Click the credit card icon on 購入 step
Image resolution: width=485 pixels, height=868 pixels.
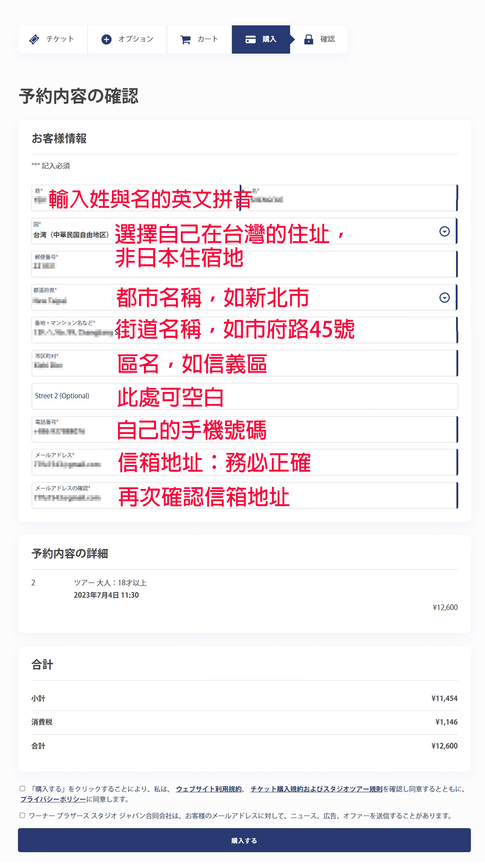click(251, 39)
